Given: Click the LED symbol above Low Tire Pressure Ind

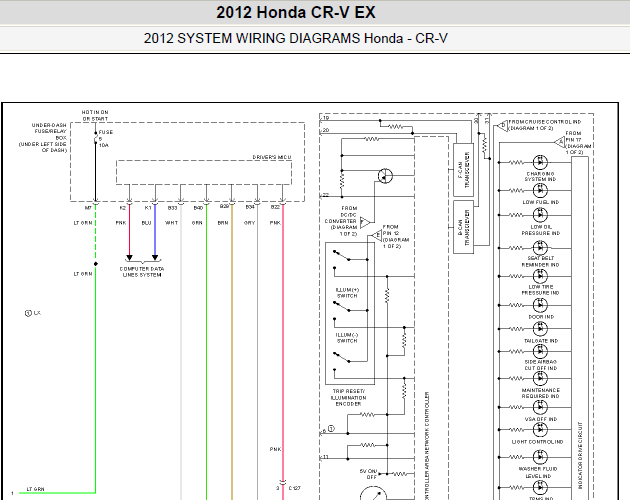Looking at the screenshot, I should tap(540, 276).
